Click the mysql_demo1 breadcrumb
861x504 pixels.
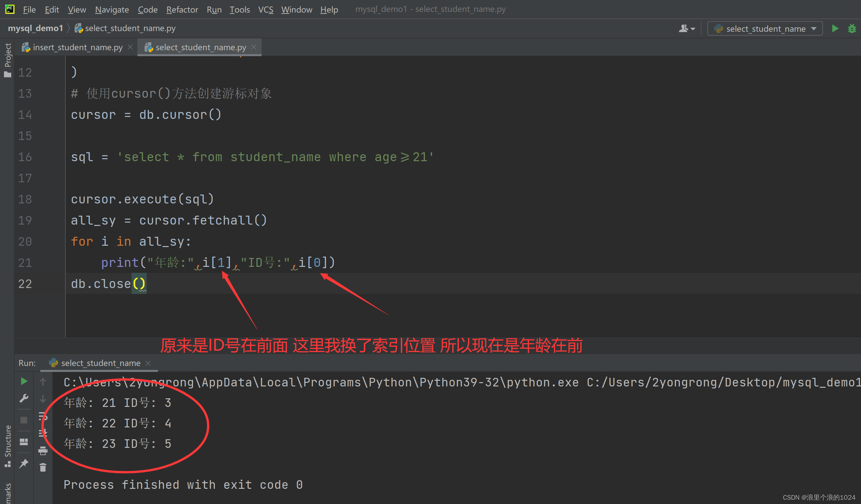coord(35,28)
